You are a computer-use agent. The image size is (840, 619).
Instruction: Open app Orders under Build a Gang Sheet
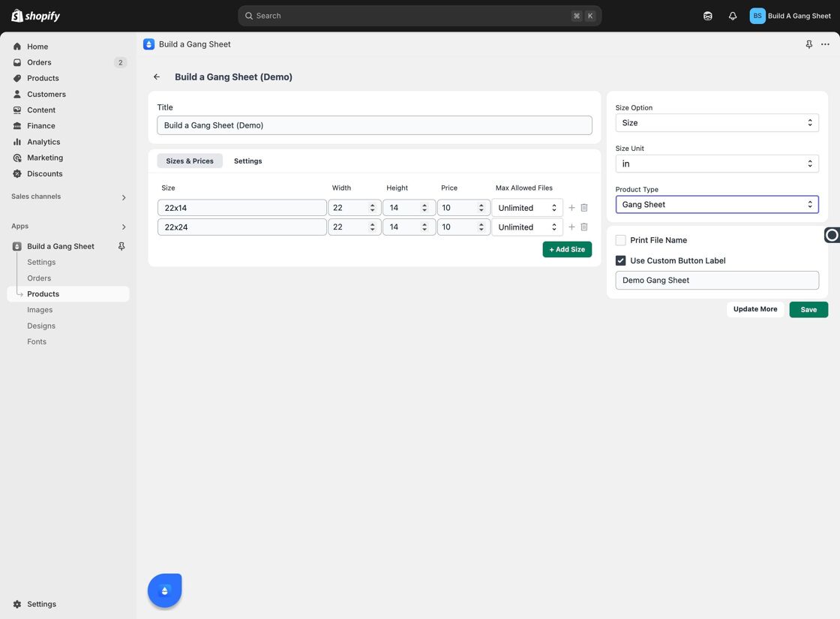[39, 278]
